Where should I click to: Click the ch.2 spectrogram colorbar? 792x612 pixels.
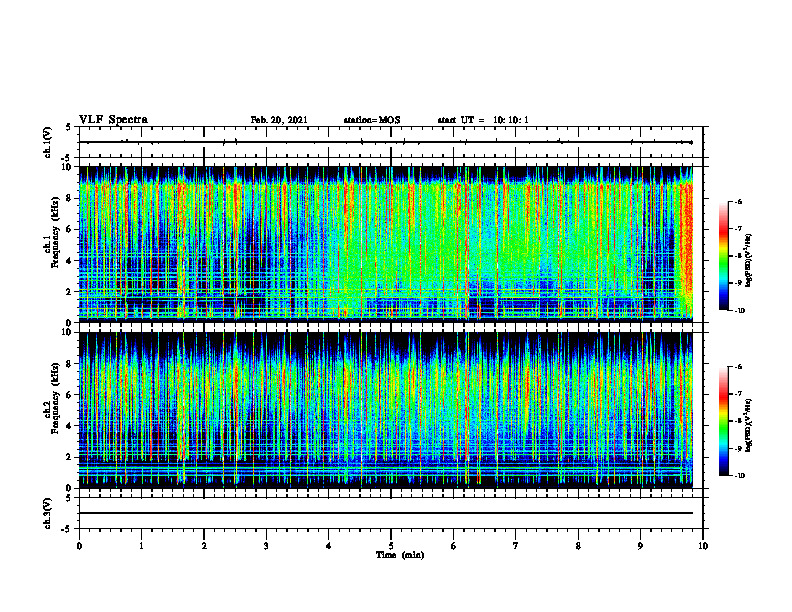(x=723, y=421)
